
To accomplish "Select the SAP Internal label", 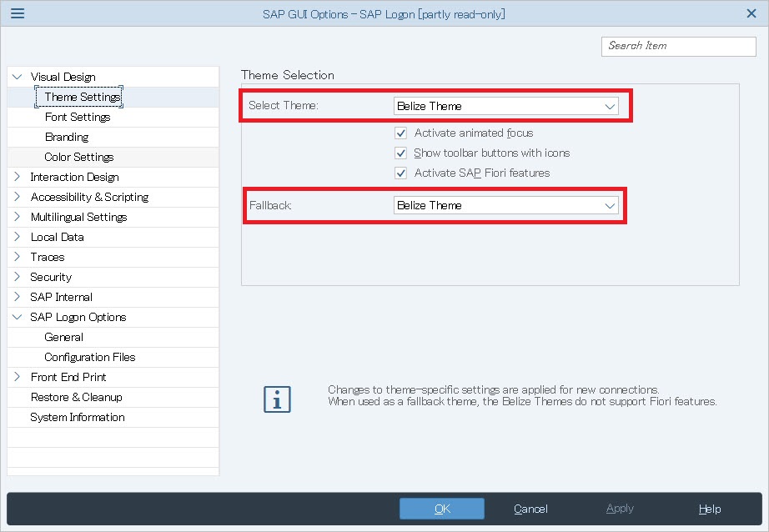I will click(62, 297).
